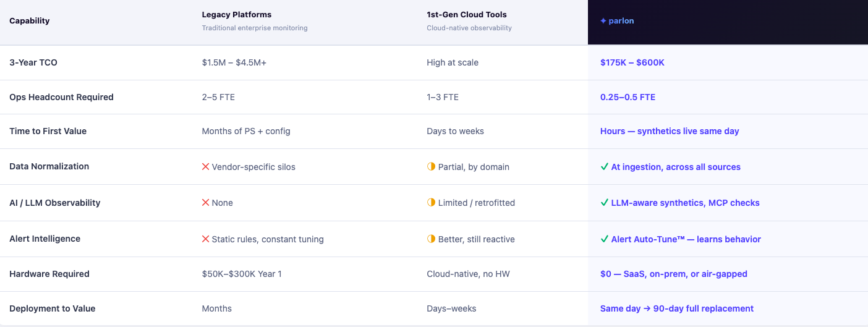Click Same day → 90-day full replacement
This screenshot has width=868, height=327.
(x=677, y=308)
